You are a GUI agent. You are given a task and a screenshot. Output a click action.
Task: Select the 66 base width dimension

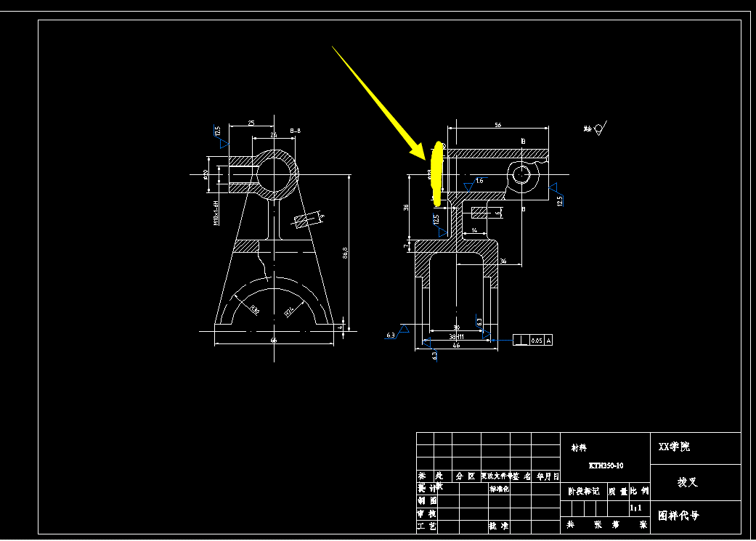274,341
